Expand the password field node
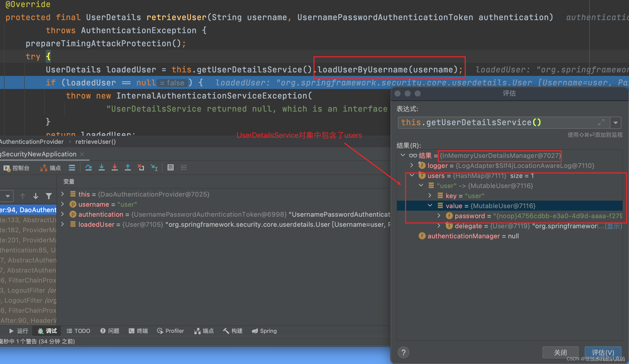Screen dimensions: 629x364 point(439,216)
